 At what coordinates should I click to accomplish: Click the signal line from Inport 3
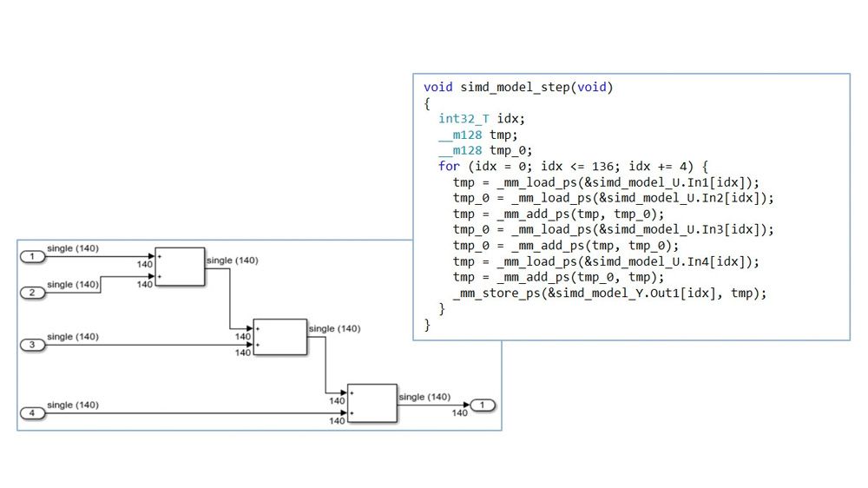coord(148,345)
